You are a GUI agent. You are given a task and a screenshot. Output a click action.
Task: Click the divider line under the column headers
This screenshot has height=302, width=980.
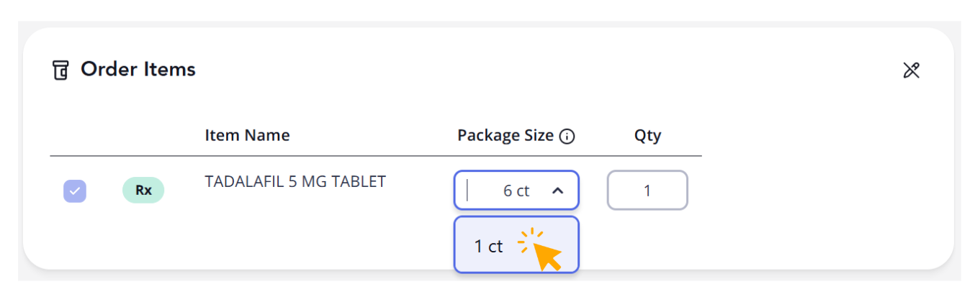(374, 156)
